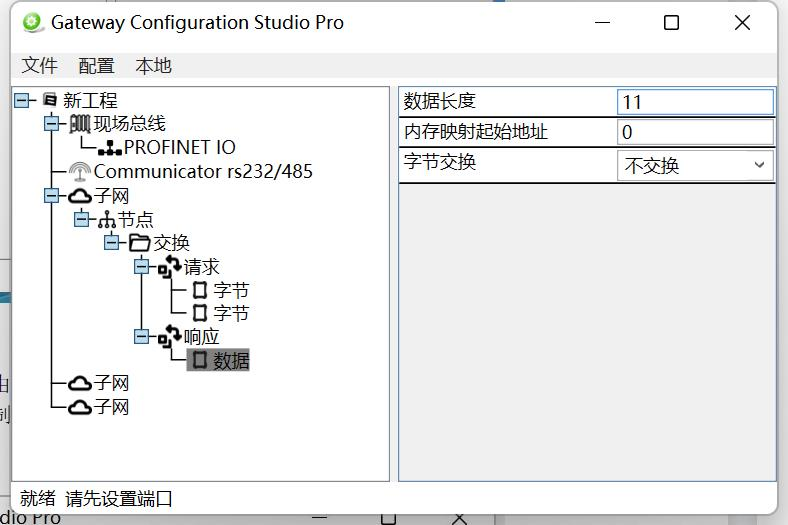Collapse the 现场总线 tree node

pyautogui.click(x=52, y=124)
